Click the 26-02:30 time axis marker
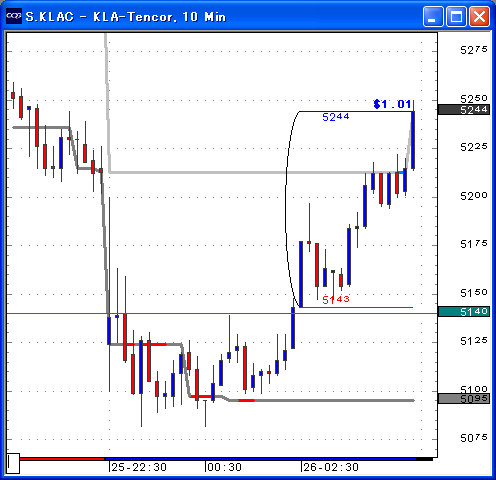This screenshot has width=496, height=480. [x=331, y=467]
